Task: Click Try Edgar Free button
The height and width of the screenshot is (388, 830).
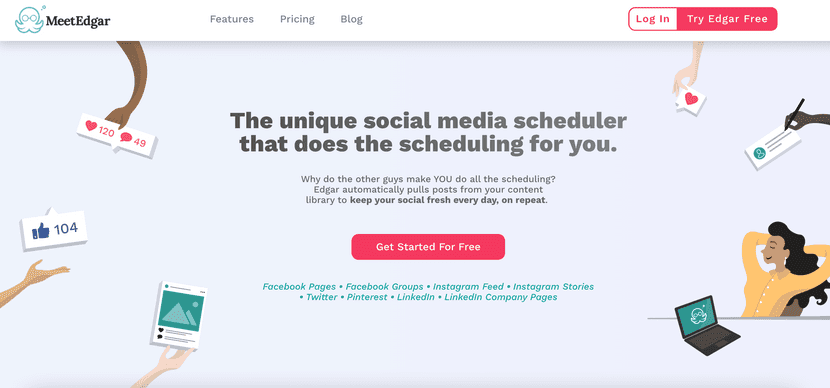Action: coord(727,19)
